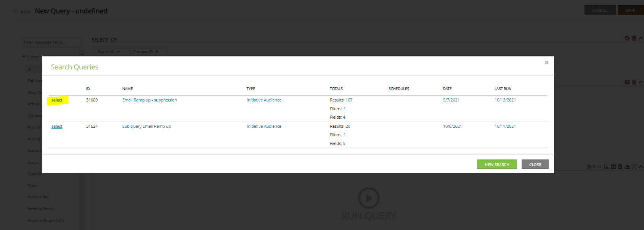This screenshot has height=230, width=644.
Task: Open the Email Ramp up - suppression query
Action: coord(149,100)
